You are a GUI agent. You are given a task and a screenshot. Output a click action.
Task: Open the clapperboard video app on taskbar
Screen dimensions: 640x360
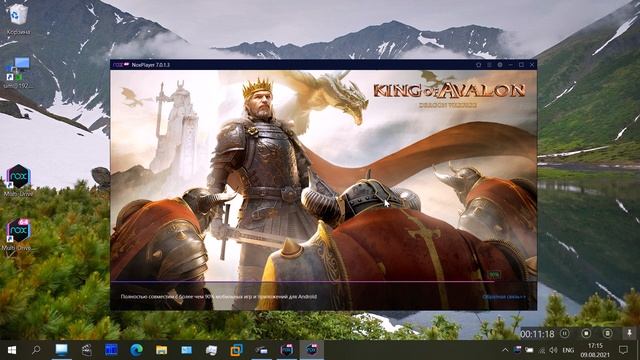pyautogui.click(x=87, y=350)
